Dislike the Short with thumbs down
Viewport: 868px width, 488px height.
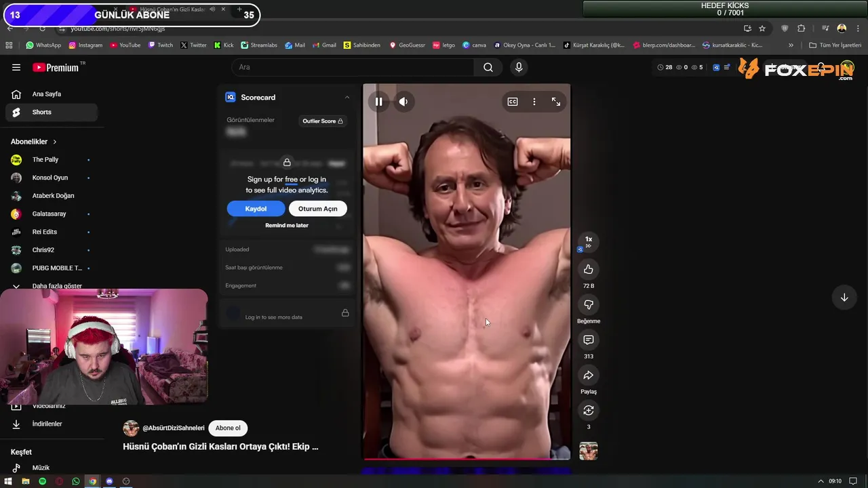(589, 304)
